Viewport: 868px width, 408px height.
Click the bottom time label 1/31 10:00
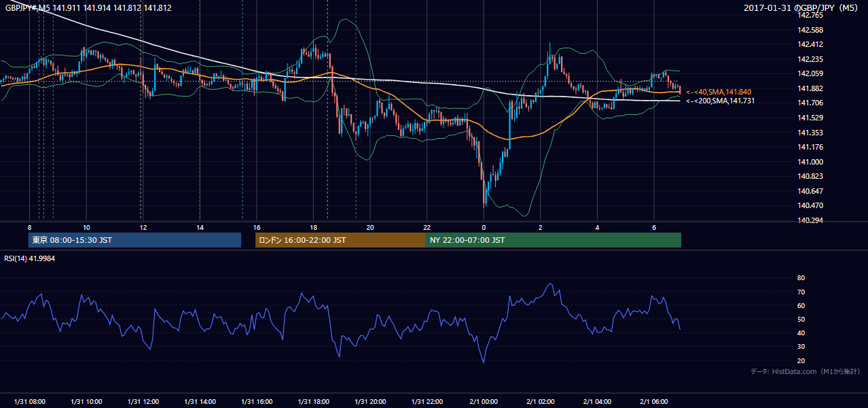point(86,402)
